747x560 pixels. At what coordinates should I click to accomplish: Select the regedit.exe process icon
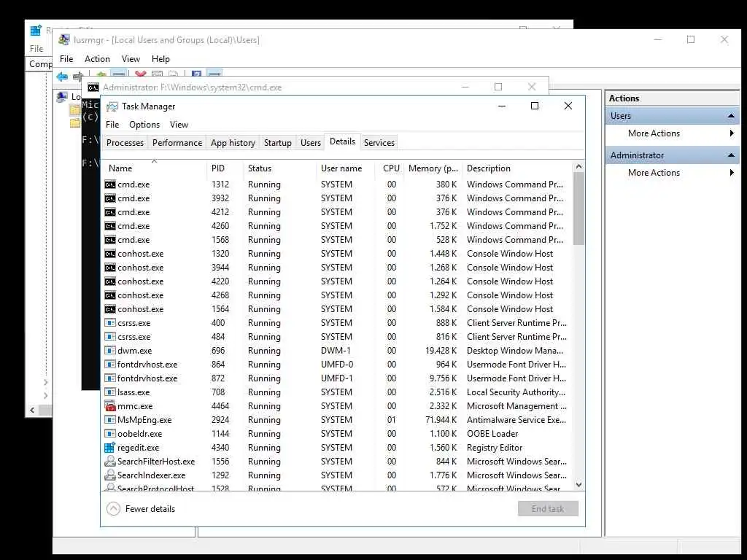[110, 447]
